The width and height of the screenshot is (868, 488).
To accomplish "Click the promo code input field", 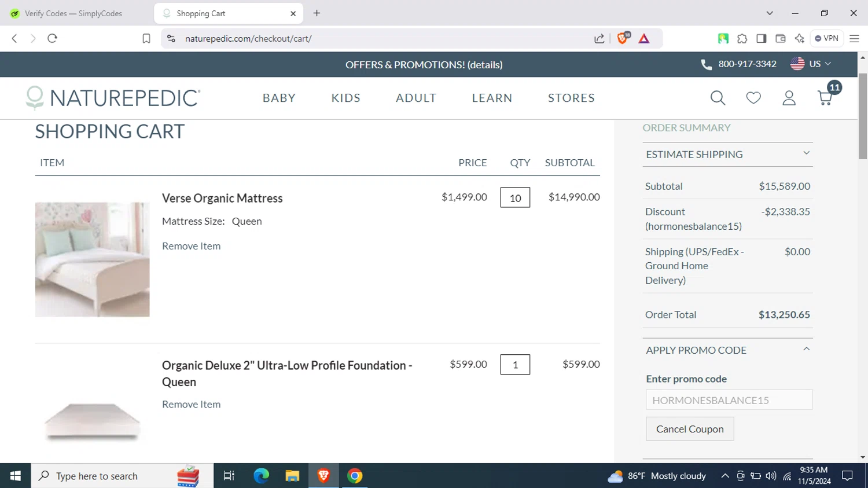I will [x=729, y=400].
